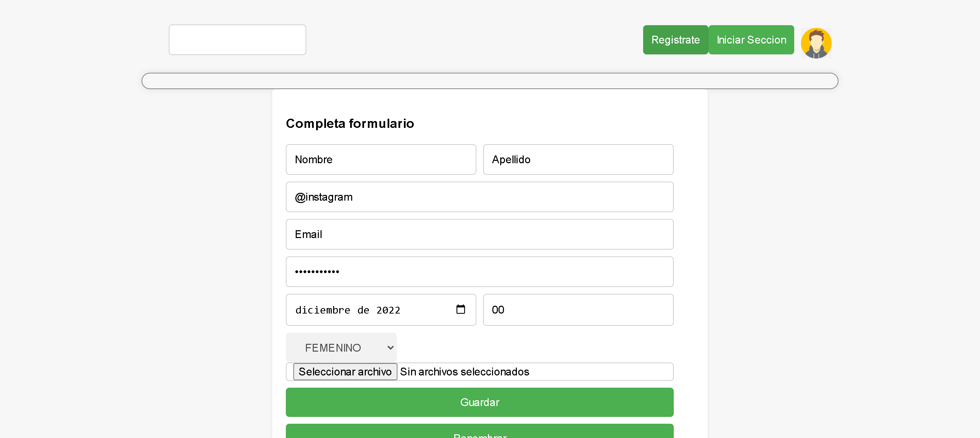The width and height of the screenshot is (980, 438).
Task: Click the Renombrar button at the bottom
Action: pyautogui.click(x=479, y=434)
